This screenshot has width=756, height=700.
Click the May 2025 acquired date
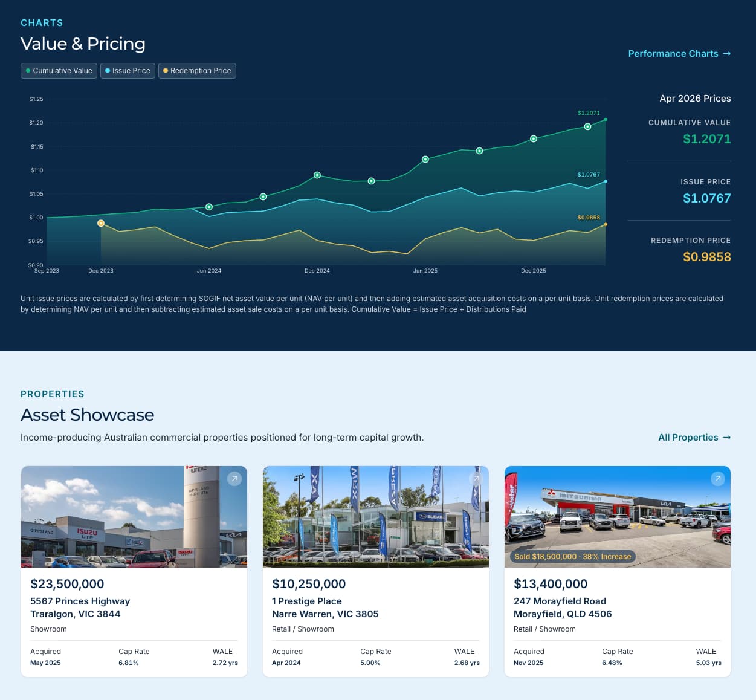pyautogui.click(x=45, y=663)
